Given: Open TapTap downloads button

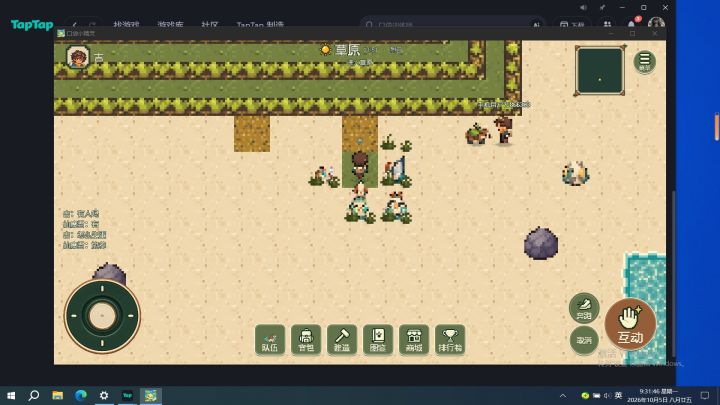Looking at the screenshot, I should 572,25.
